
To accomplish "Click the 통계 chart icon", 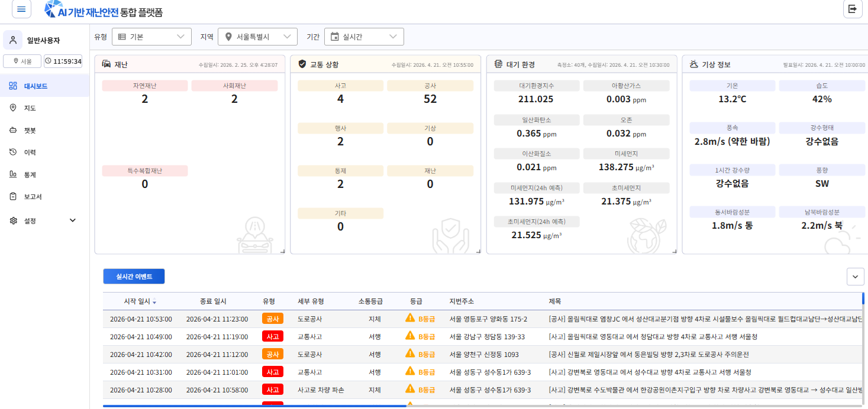I will pos(13,174).
